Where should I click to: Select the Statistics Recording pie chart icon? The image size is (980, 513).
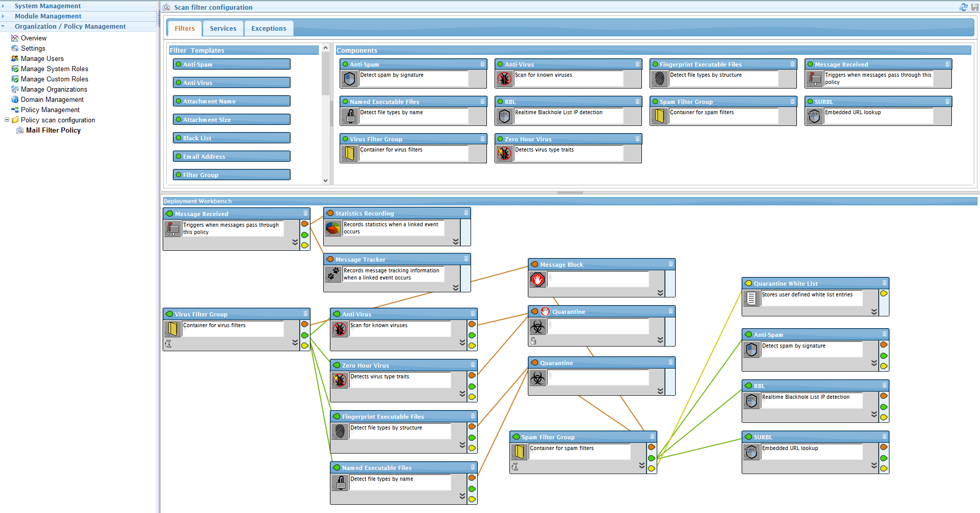[333, 228]
